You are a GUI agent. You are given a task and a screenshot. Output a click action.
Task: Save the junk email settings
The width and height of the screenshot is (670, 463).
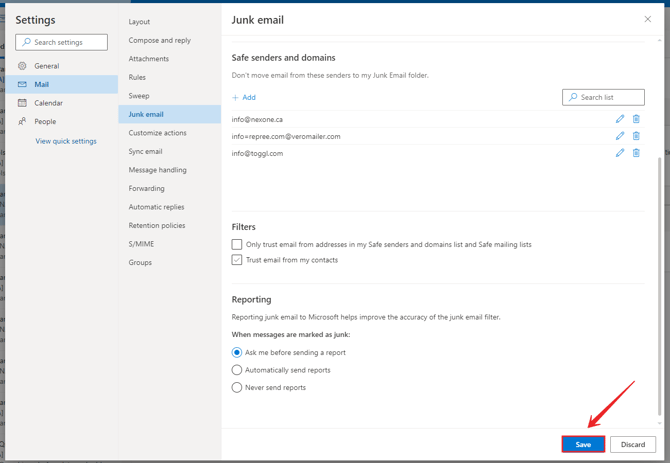[x=583, y=444]
